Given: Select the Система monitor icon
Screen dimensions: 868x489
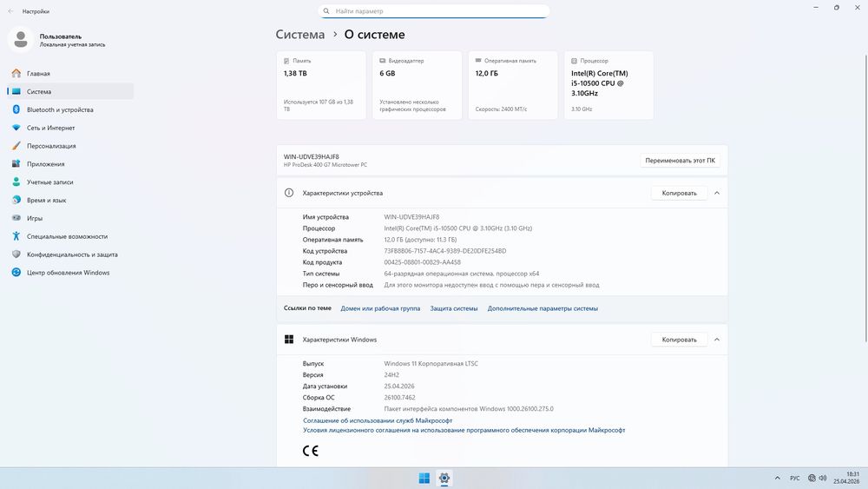Looking at the screenshot, I should tap(16, 91).
